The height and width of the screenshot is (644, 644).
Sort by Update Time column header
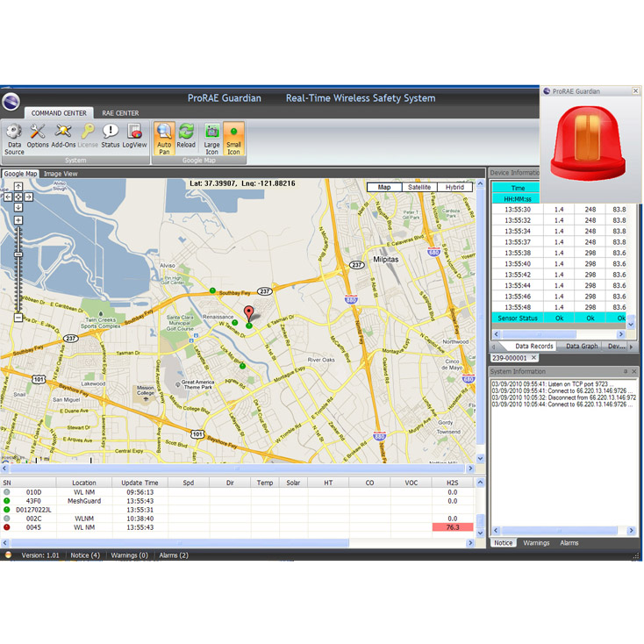coord(140,483)
